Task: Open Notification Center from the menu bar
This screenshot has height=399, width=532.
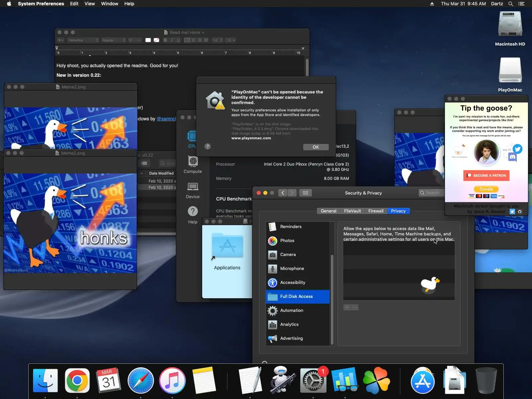Action: coord(521,4)
